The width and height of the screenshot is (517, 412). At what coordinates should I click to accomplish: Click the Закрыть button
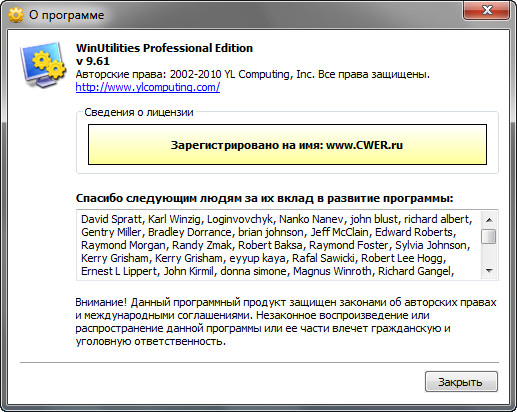click(x=461, y=382)
